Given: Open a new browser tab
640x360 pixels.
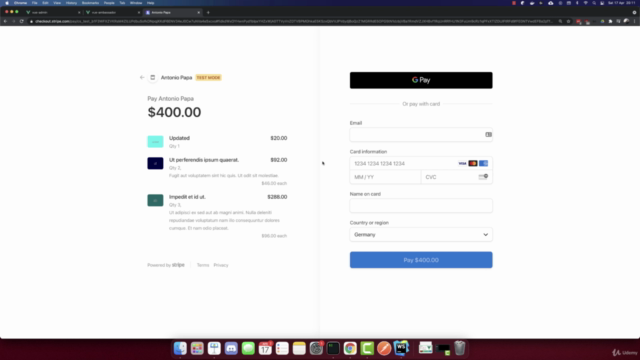Looking at the screenshot, I should point(208,13).
